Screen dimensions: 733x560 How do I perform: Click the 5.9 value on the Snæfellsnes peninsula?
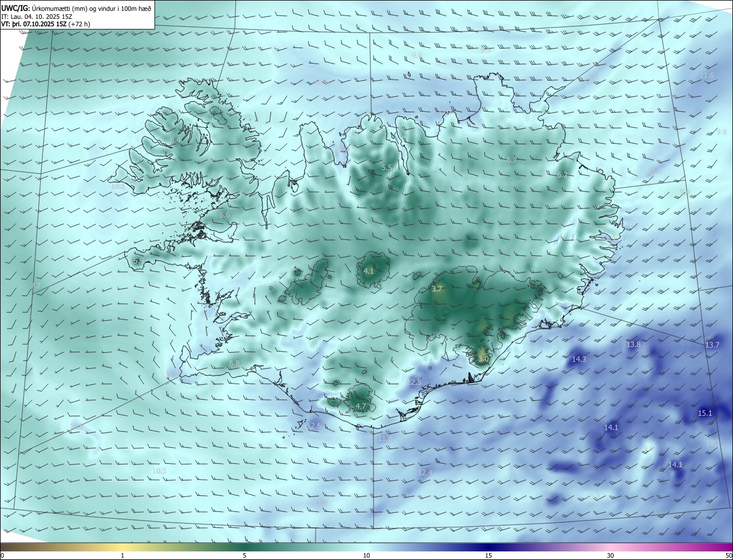(138, 261)
